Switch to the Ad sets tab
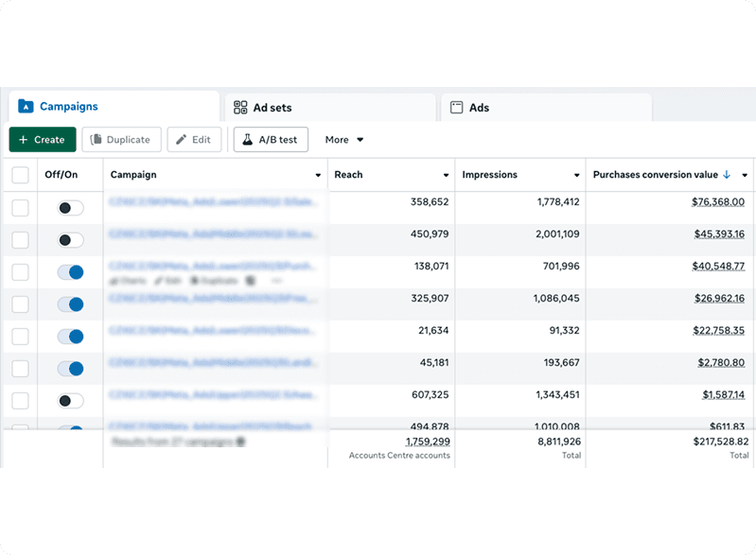The width and height of the screenshot is (756, 555). (327, 108)
